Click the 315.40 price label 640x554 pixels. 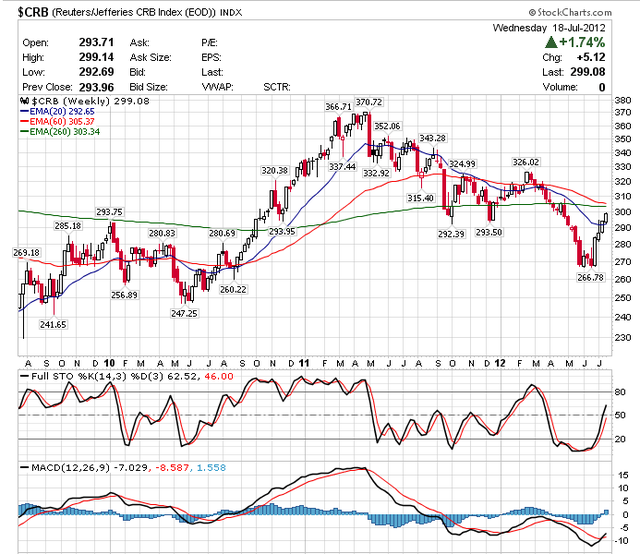(420, 198)
